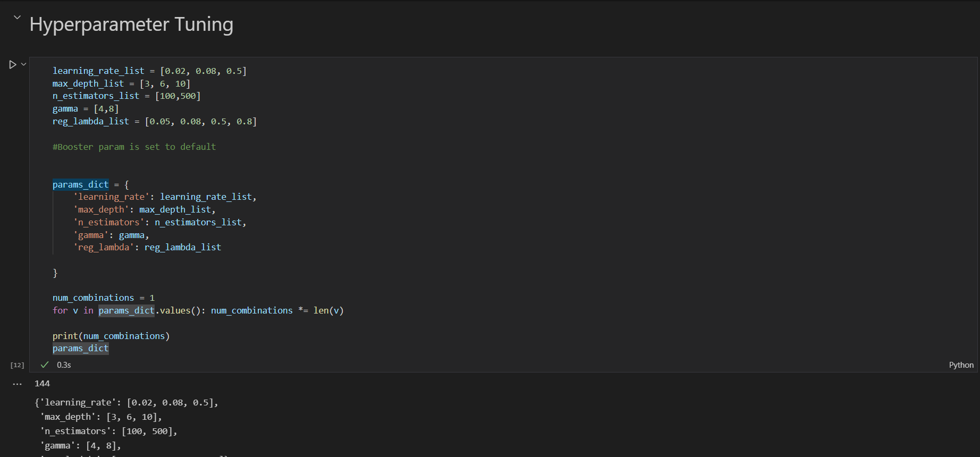Click the closing brace of params_dict
The width and height of the screenshot is (980, 457).
pos(55,273)
